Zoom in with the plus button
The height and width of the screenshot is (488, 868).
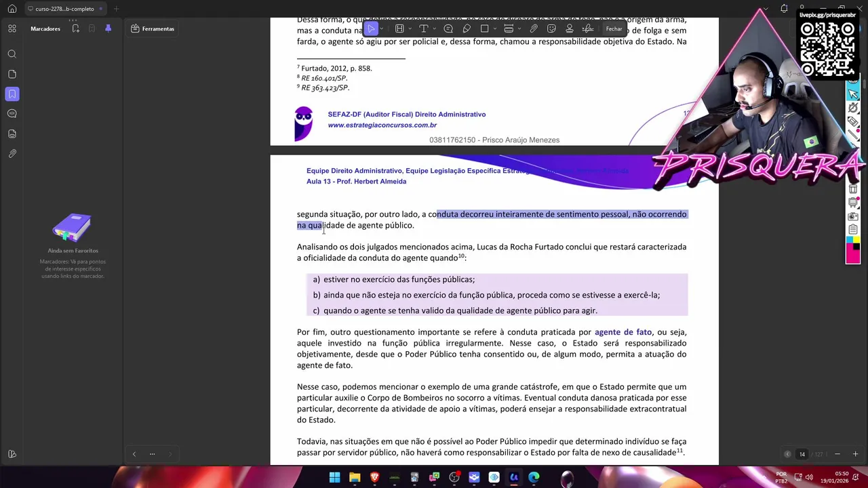(x=855, y=454)
